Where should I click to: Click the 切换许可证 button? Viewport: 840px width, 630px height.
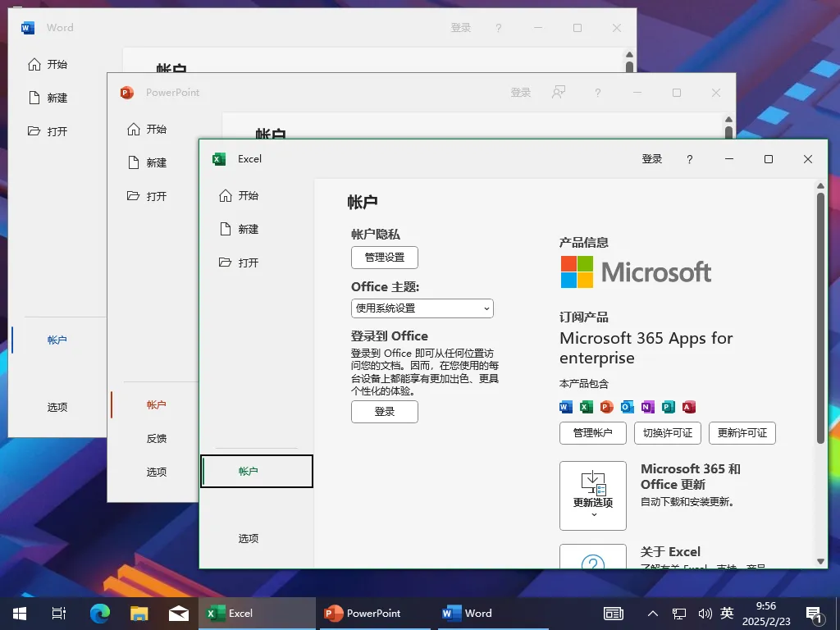click(667, 433)
